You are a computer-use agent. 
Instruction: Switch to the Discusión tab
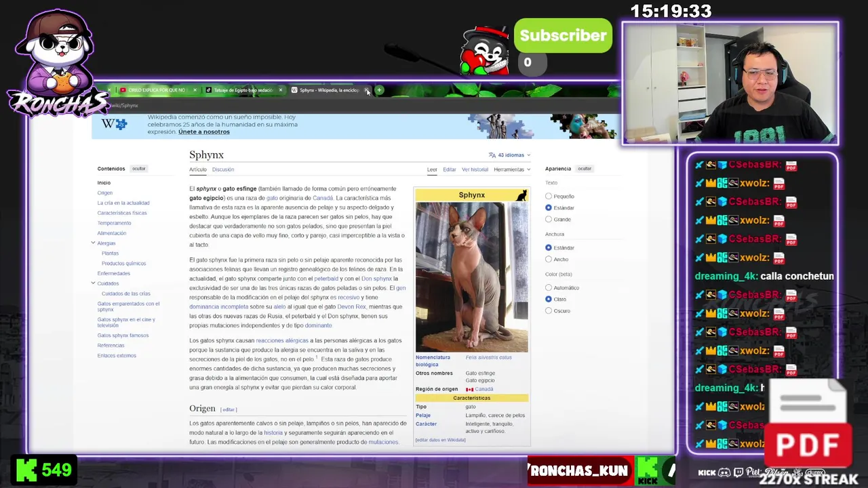[223, 169]
